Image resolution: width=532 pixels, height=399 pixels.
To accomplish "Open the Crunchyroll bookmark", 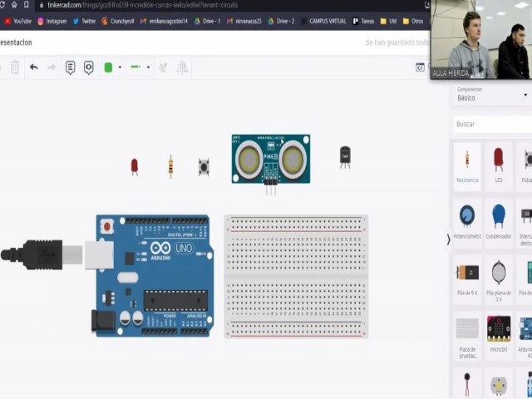I will (118, 21).
